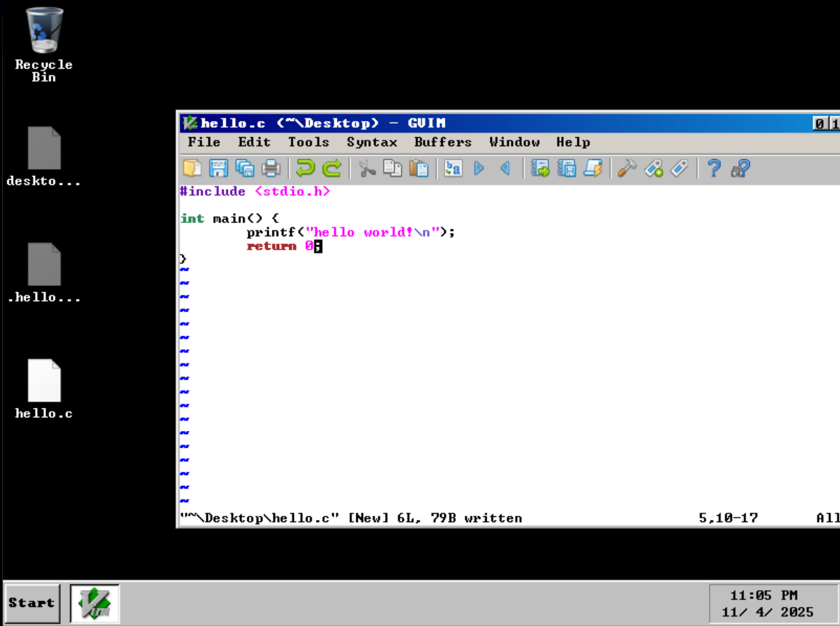840x626 pixels.
Task: Open the Syntax menu
Action: pos(372,142)
